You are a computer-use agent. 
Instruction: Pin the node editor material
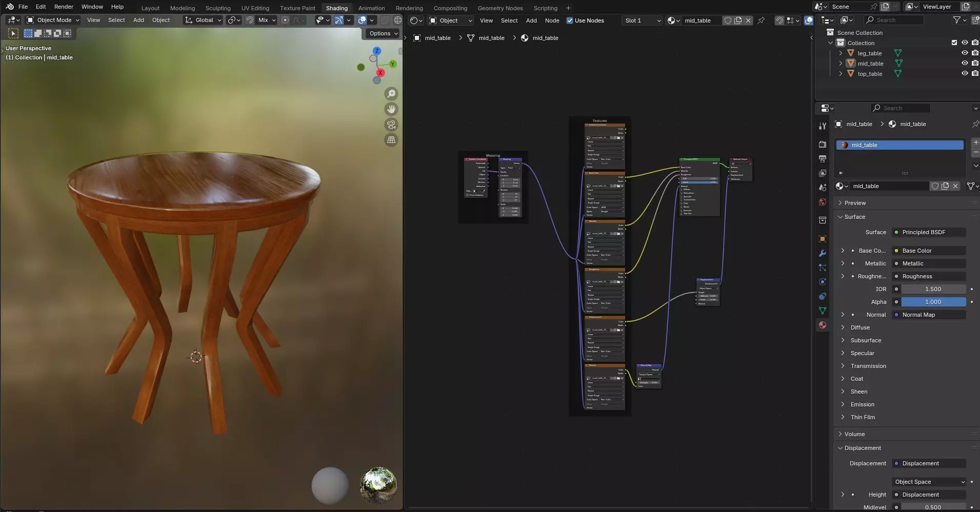761,21
